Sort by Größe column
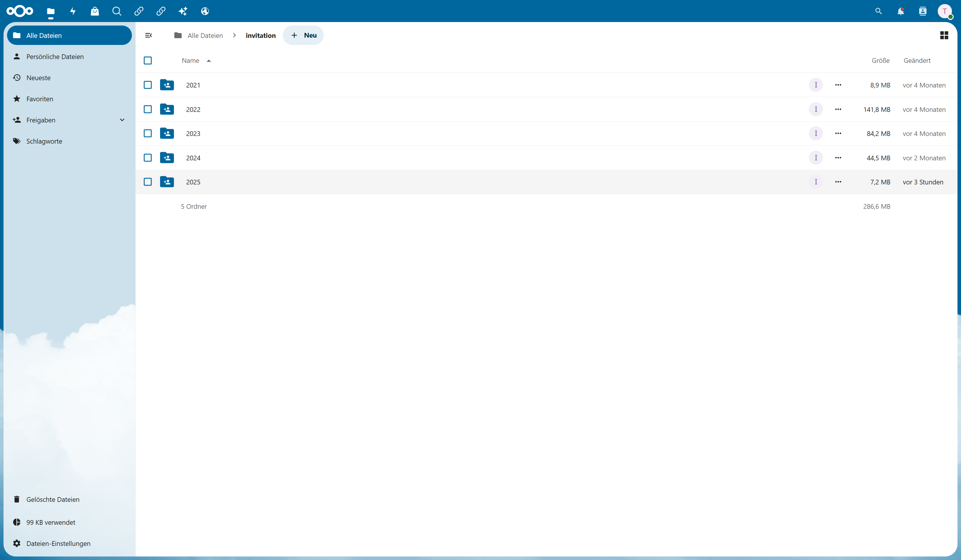Screen dimensions: 961x560 click(881, 60)
